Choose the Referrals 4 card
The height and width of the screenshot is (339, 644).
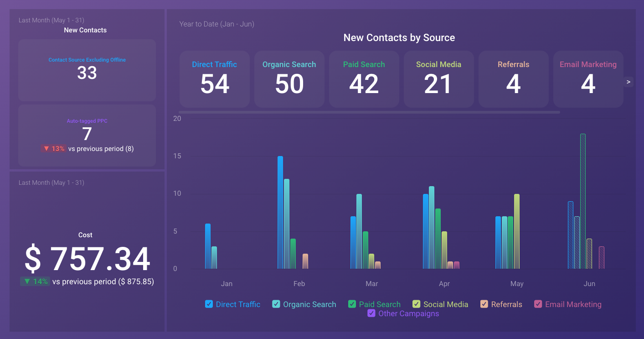coord(514,79)
